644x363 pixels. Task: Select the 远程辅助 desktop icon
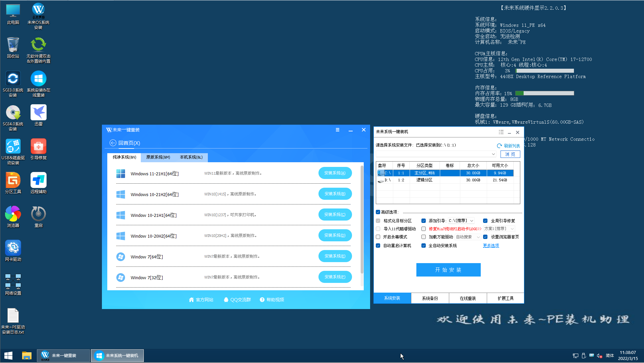(39, 183)
